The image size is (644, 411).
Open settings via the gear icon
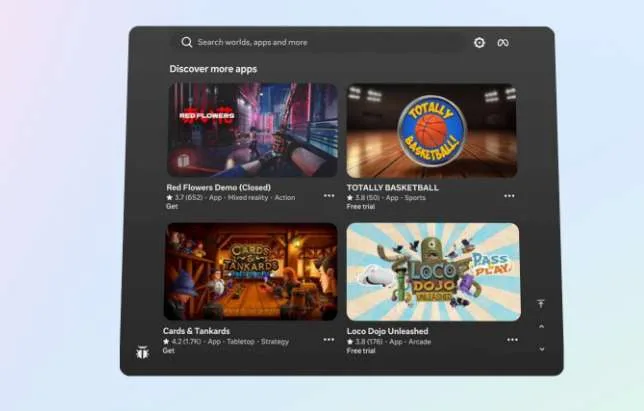click(479, 43)
